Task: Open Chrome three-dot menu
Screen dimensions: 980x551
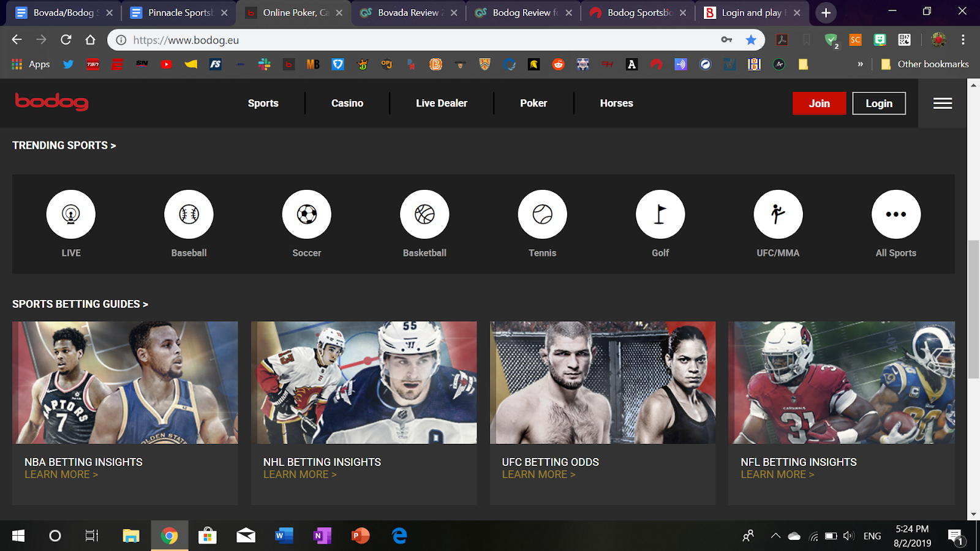Action: (x=963, y=40)
